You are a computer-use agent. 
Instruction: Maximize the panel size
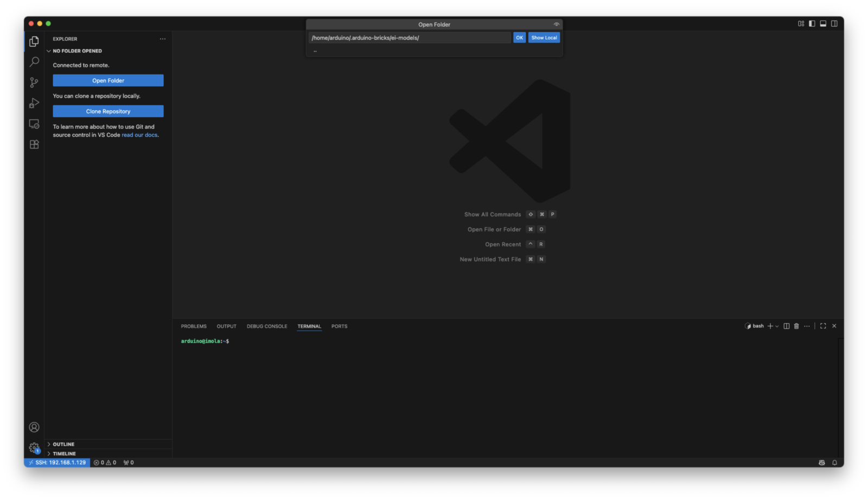[823, 326]
